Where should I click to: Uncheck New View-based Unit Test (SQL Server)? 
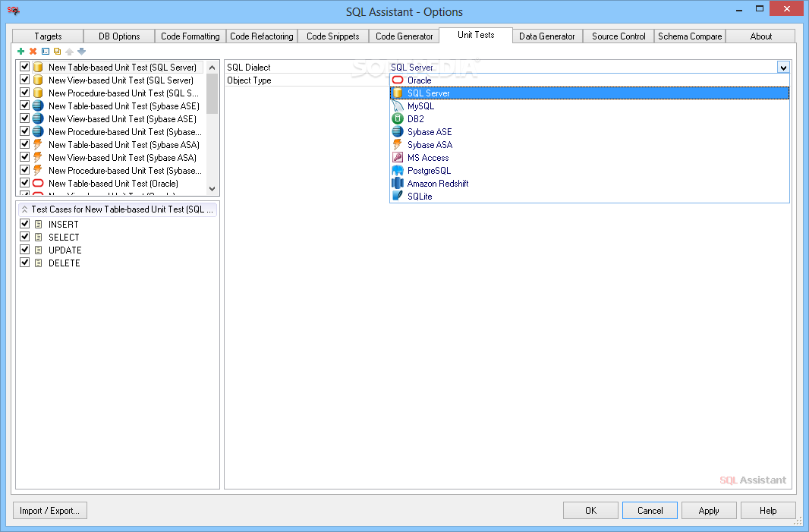(x=24, y=80)
